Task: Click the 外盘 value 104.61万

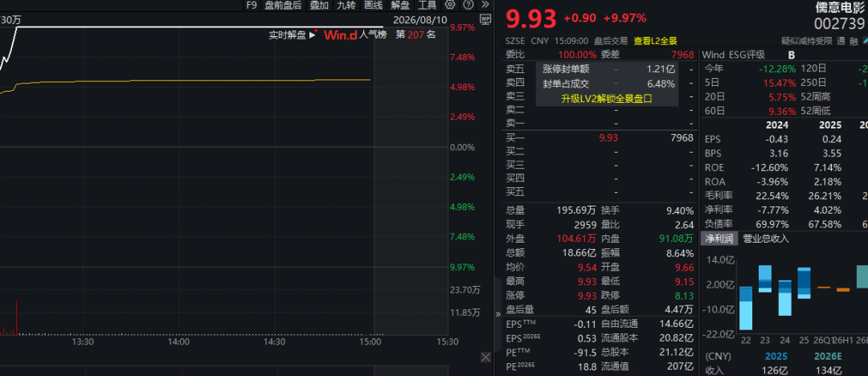Action: point(576,239)
